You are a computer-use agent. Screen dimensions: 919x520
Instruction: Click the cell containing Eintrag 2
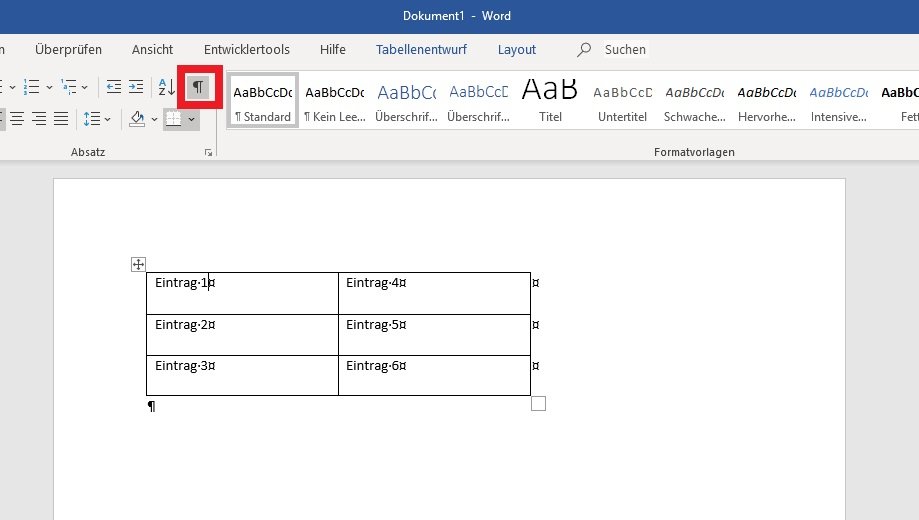tap(242, 335)
